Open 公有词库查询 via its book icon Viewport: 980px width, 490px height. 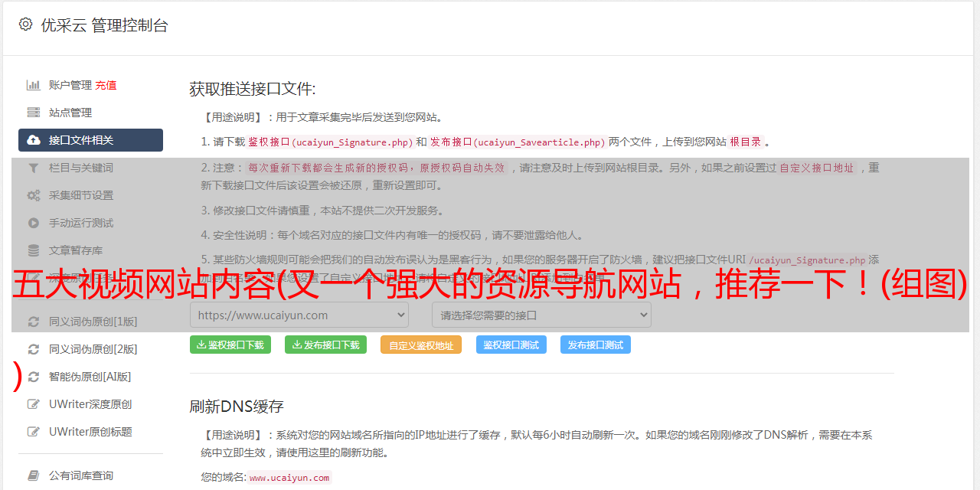pyautogui.click(x=34, y=475)
